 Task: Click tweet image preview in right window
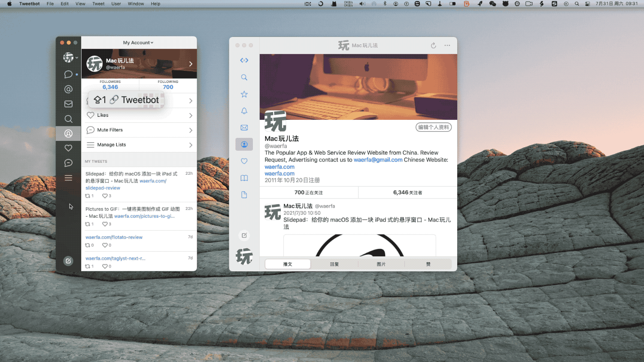click(x=360, y=245)
